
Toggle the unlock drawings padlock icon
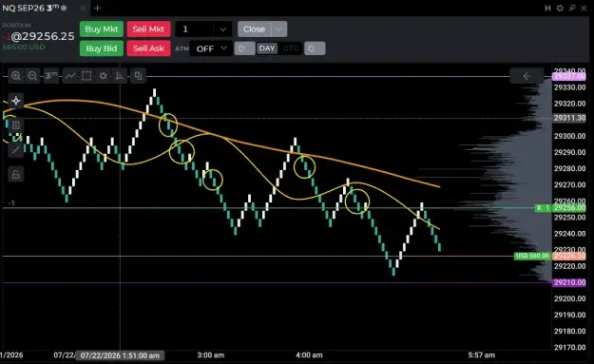(16, 174)
